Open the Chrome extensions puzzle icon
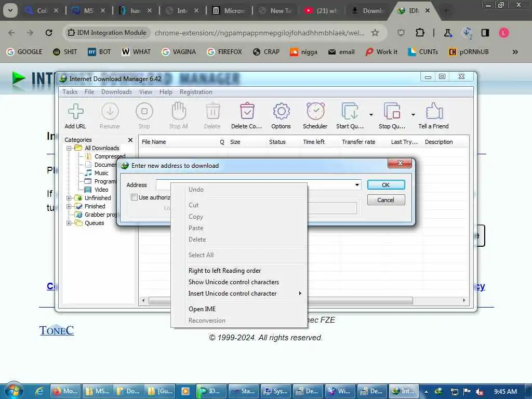532x399 pixels. click(420, 33)
